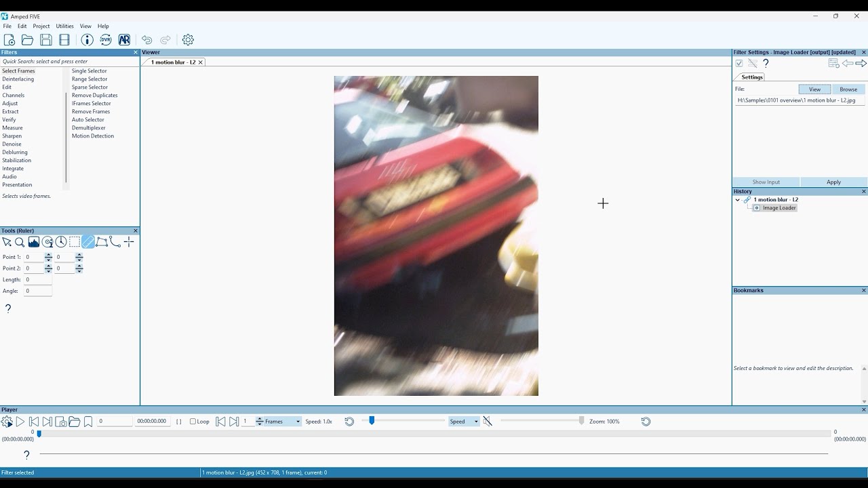The image size is (868, 488).
Task: Click the AR toolbar icon
Action: tap(124, 40)
